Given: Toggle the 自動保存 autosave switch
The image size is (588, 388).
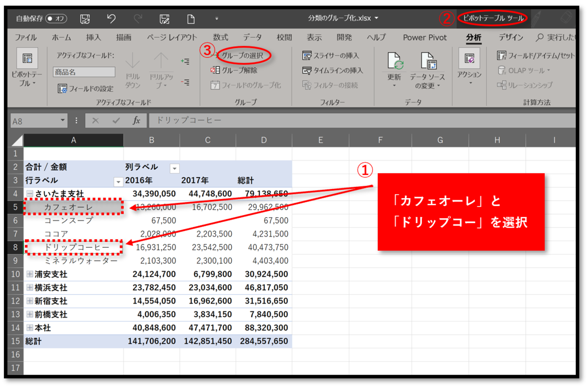Looking at the screenshot, I should (x=56, y=19).
